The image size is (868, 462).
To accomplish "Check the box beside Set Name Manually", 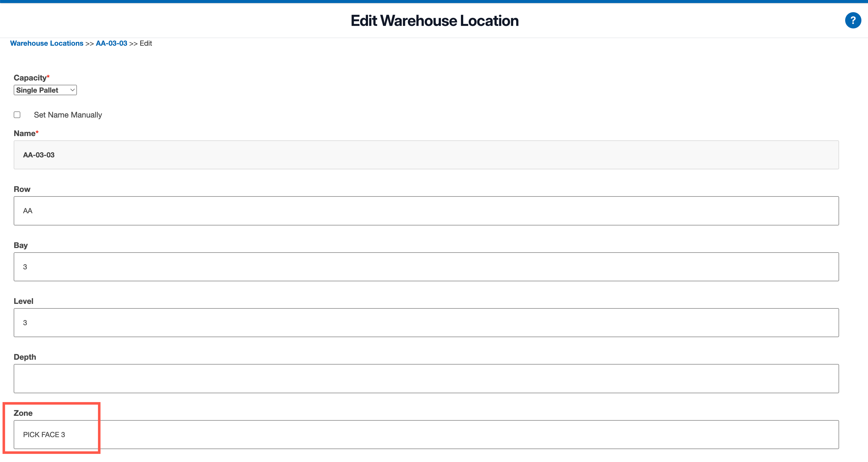I will [x=17, y=114].
